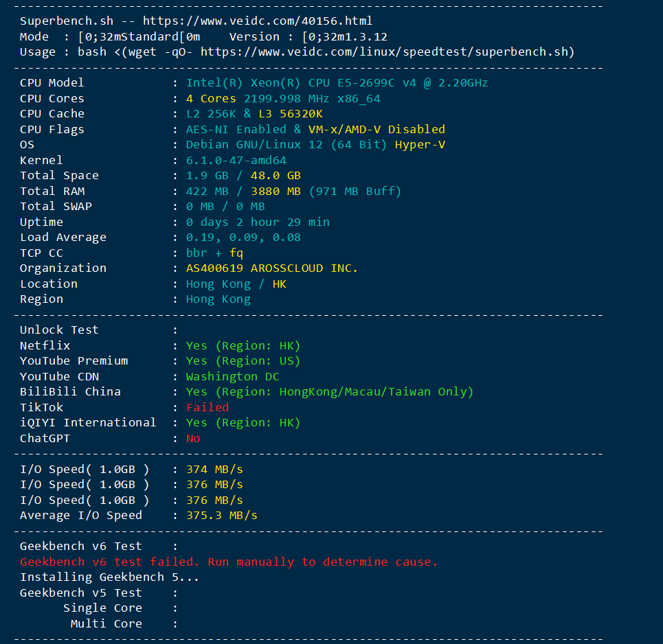The width and height of the screenshot is (663, 644).
Task: Click the Hyper-V label on the OS line
Action: (x=420, y=145)
